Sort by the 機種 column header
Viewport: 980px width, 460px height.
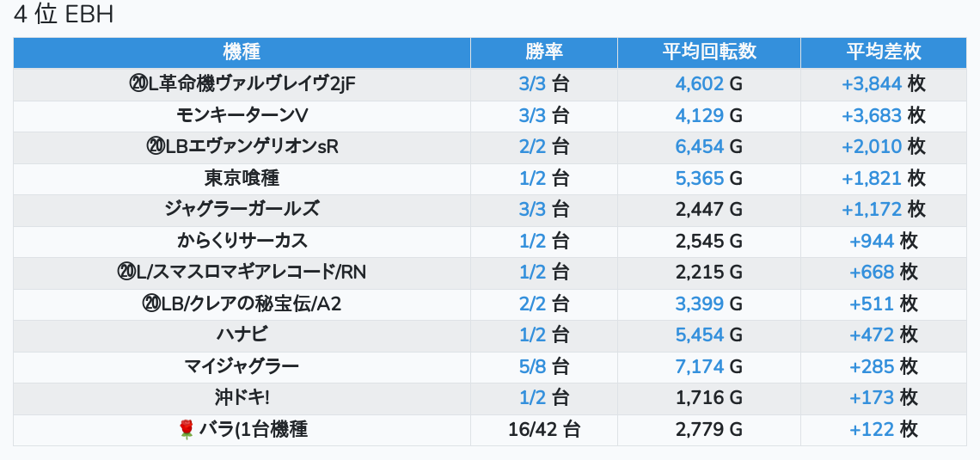242,52
